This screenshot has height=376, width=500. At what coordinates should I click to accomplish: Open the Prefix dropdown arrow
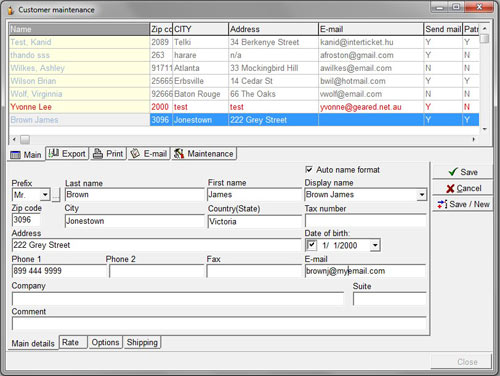click(x=45, y=195)
